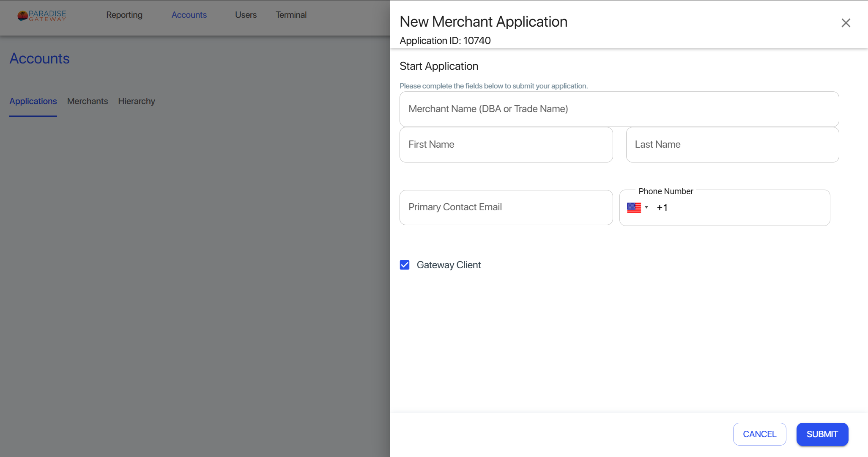Open the Terminal menu

(291, 15)
